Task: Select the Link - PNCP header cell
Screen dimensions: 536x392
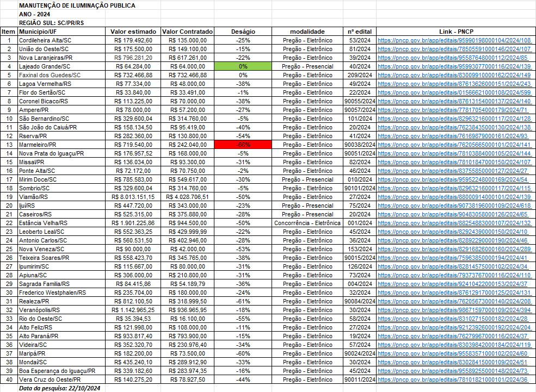Action: click(x=456, y=32)
